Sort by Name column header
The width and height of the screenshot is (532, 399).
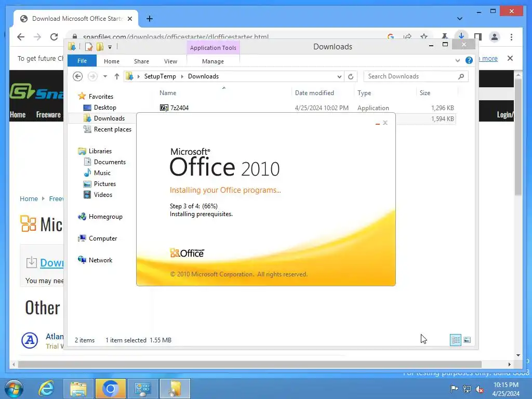(x=168, y=93)
